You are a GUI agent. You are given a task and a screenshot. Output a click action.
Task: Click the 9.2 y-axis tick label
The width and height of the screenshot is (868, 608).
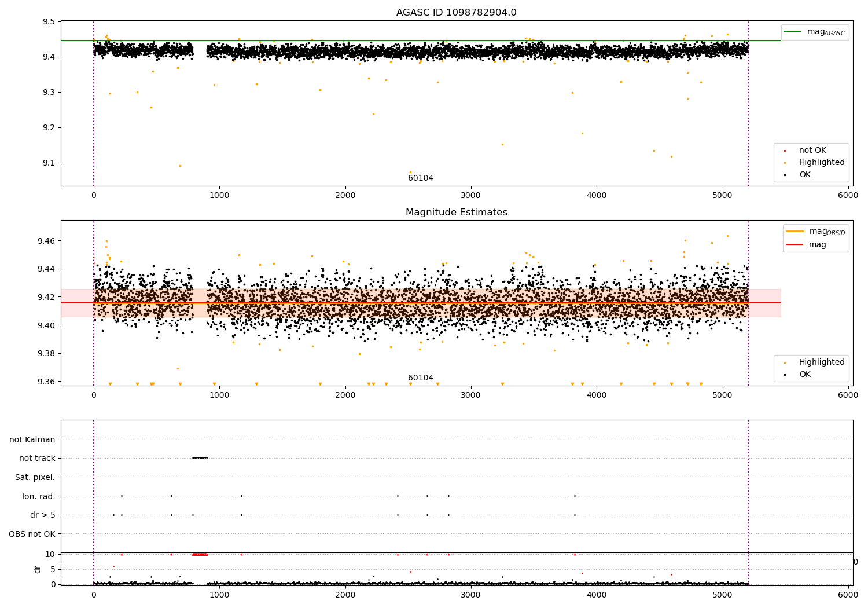coord(49,128)
